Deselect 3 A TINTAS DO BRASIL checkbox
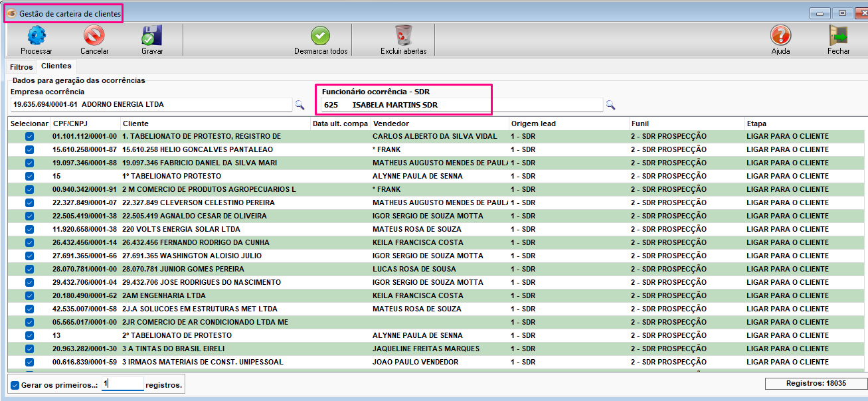 29,349
